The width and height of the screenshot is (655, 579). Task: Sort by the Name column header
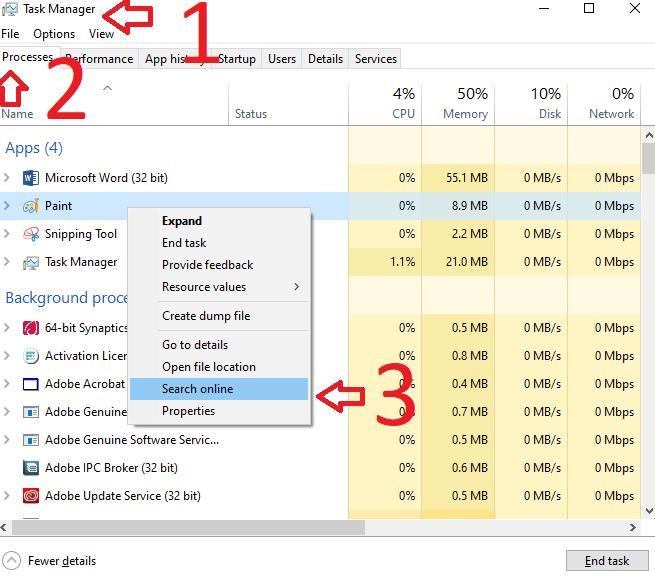tap(114, 104)
